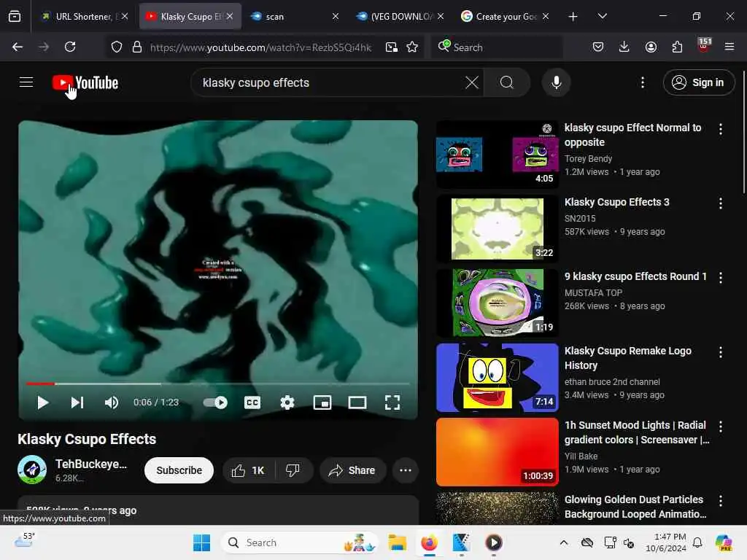Image resolution: width=747 pixels, height=560 pixels.
Task: Open the YouTube guide hamburger menu
Action: 26,82
